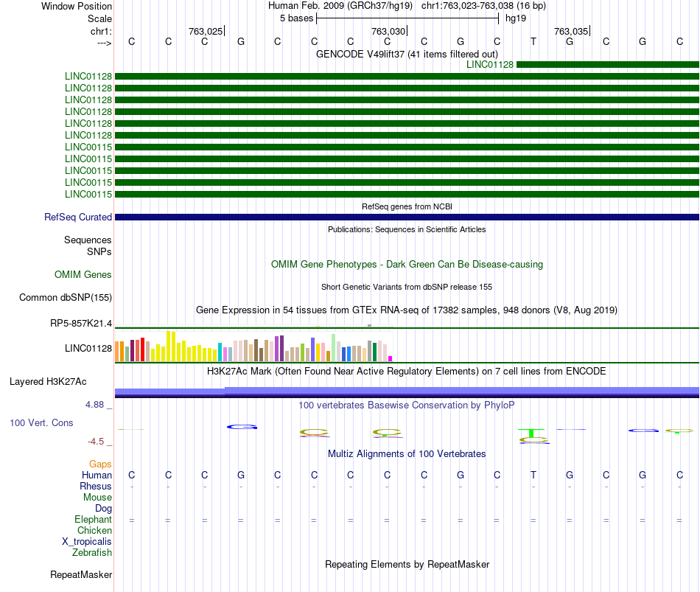The image size is (700, 592).
Task: Click the SNPs track label
Action: point(99,251)
